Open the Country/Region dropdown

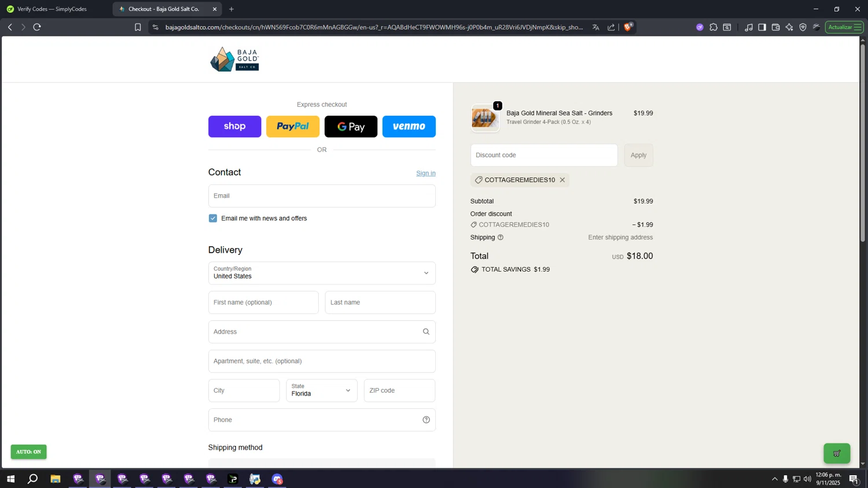click(x=322, y=273)
